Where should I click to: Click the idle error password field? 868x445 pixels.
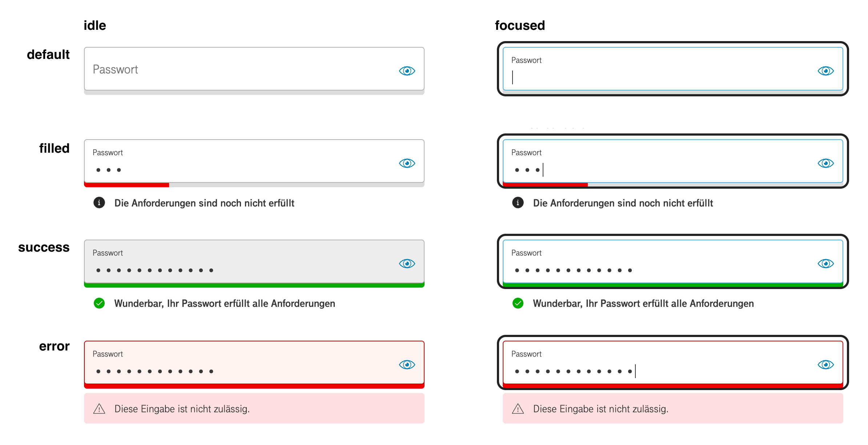coord(236,363)
